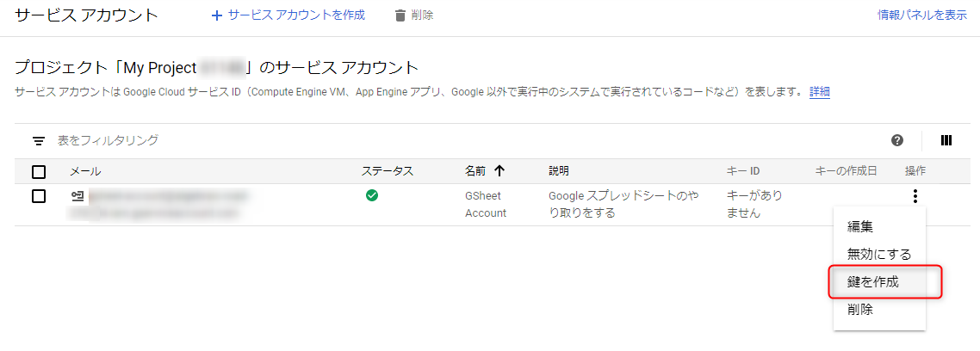This screenshot has width=980, height=351.
Task: Toggle the select-all checkbox in table header
Action: [39, 171]
